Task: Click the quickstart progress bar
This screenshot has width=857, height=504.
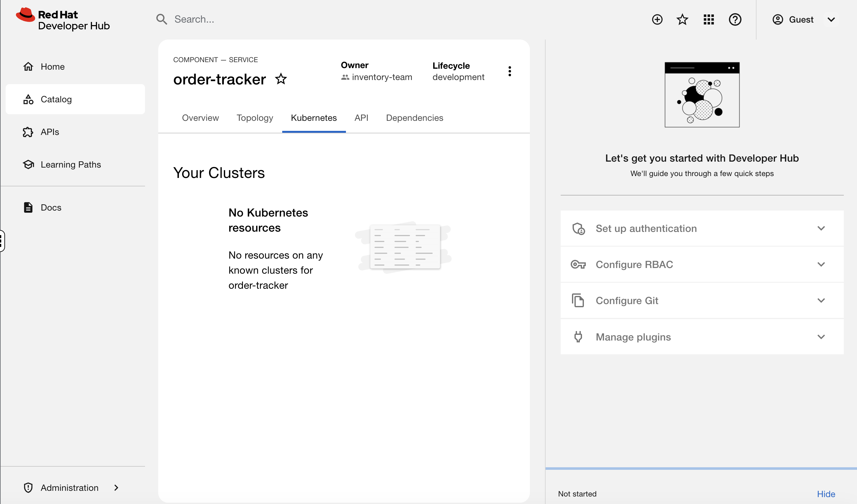Action: click(x=701, y=469)
